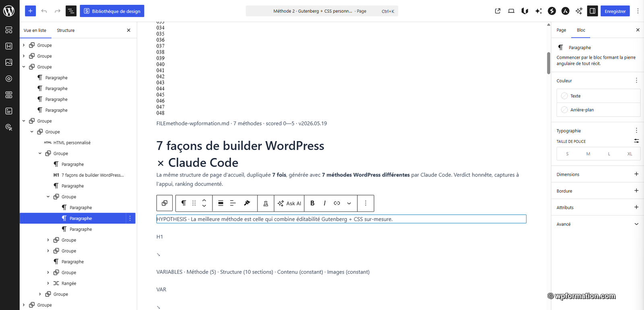Screen dimensions: 644x310
Task: Click the WordPress logo icon
Action: pos(9,11)
